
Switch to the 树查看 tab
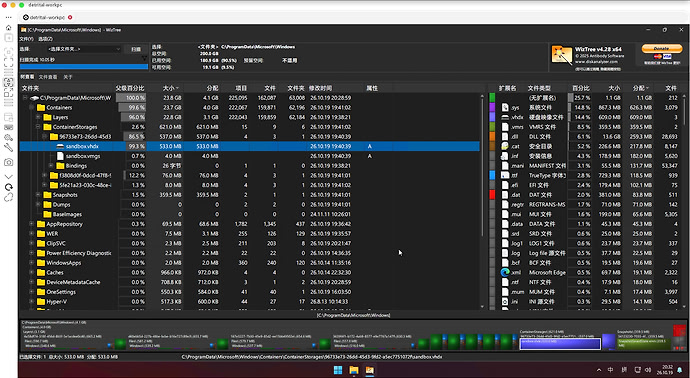pyautogui.click(x=27, y=77)
